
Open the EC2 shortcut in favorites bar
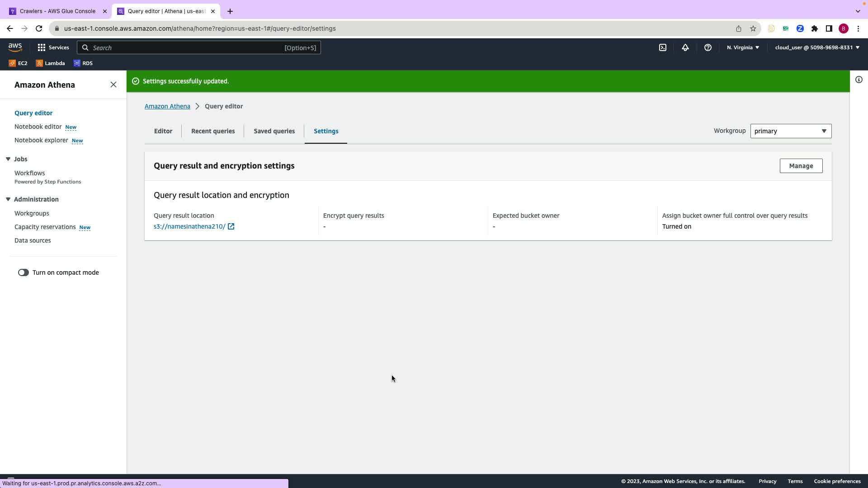point(18,63)
